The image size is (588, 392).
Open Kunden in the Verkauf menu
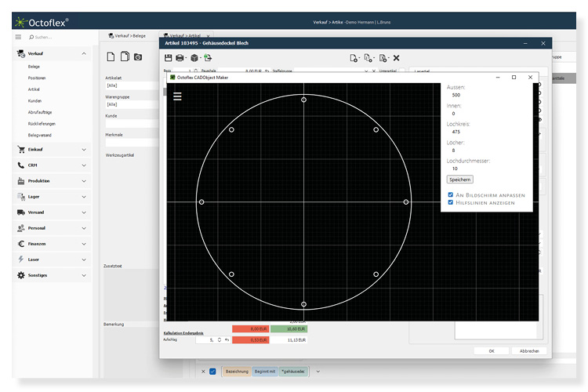point(34,101)
